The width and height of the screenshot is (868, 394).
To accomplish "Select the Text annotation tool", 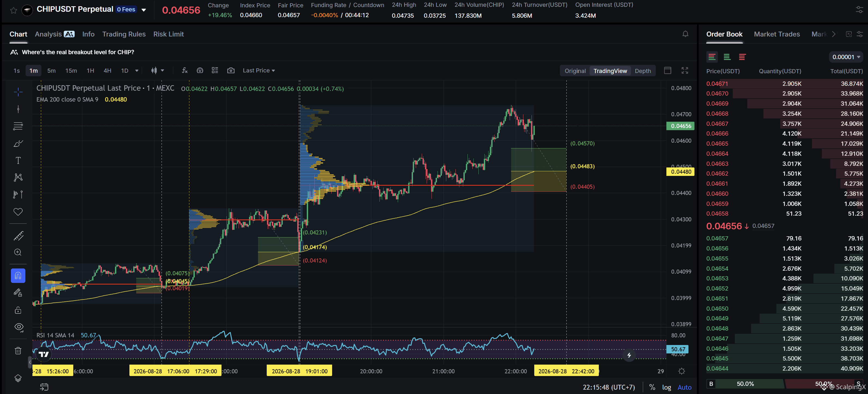I will tap(18, 160).
